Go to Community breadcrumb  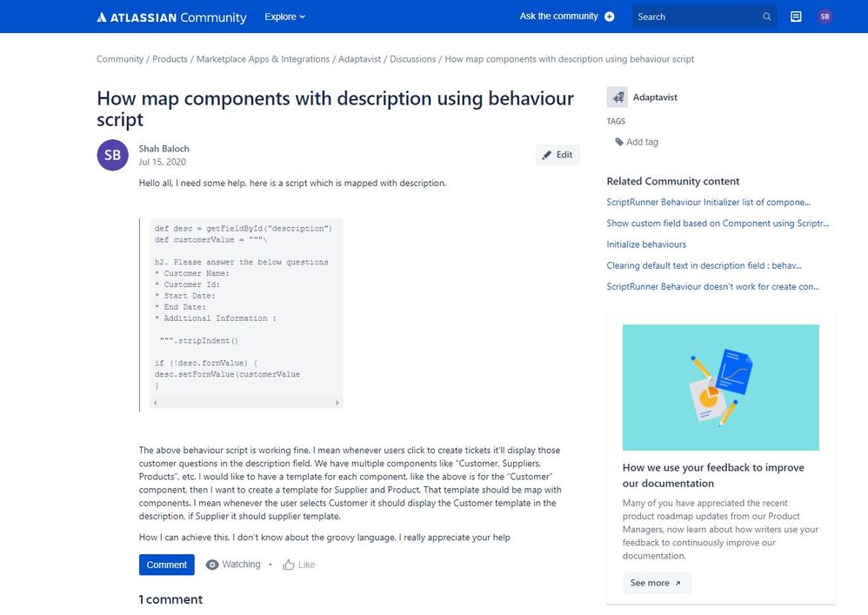click(119, 59)
